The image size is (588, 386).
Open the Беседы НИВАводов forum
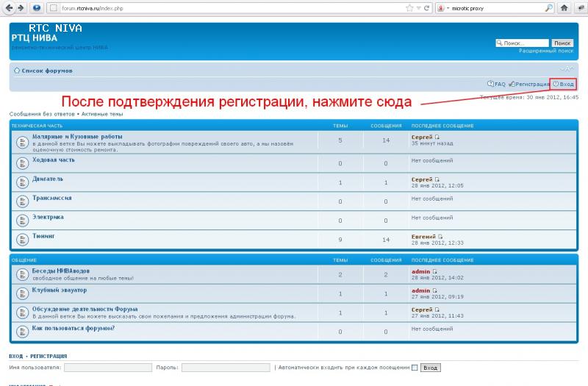click(61, 271)
